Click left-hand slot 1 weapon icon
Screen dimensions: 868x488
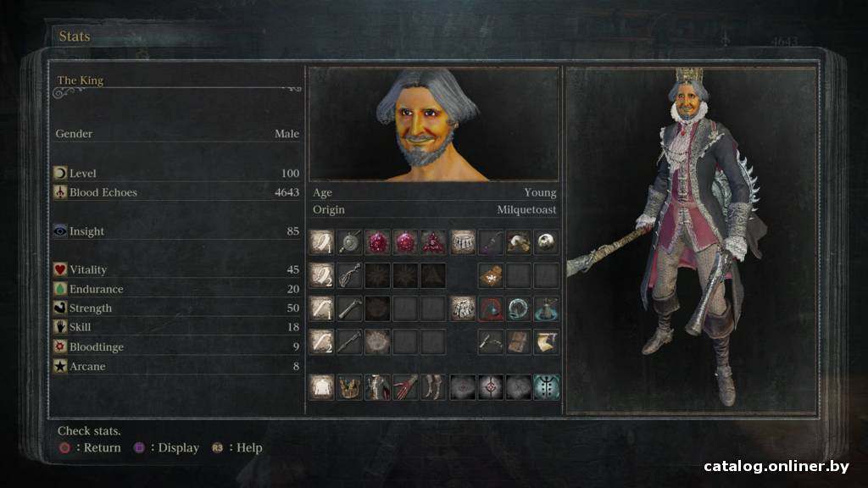coord(350,308)
